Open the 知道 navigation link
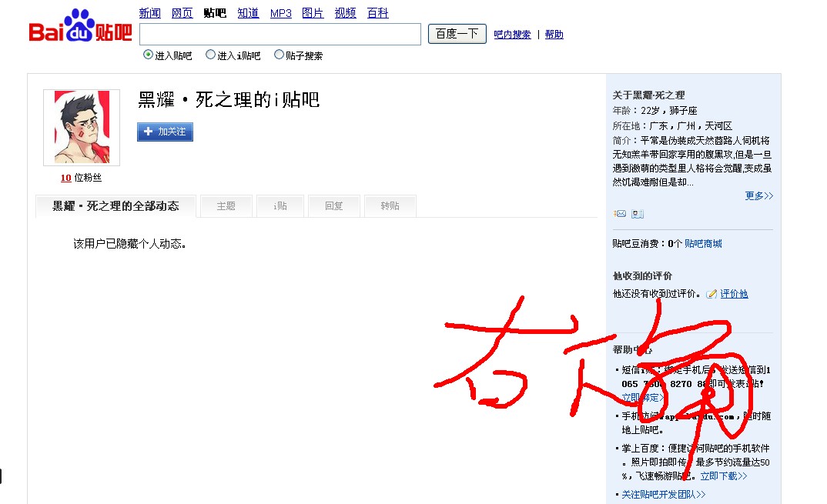The width and height of the screenshot is (827, 504). (x=248, y=13)
